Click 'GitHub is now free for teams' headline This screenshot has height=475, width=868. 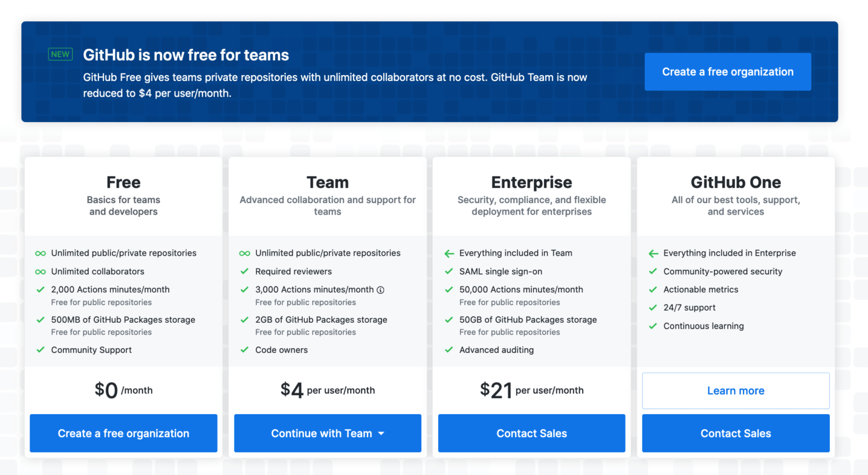click(x=186, y=55)
